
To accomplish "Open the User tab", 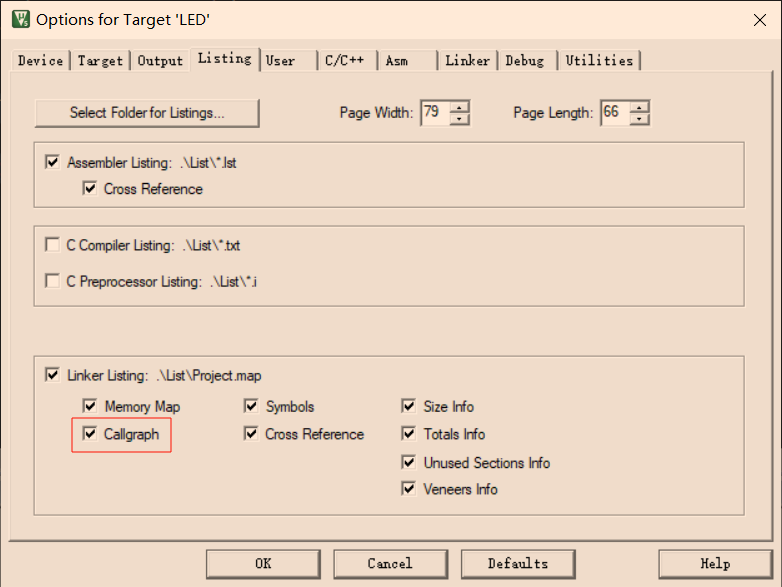I will point(288,61).
